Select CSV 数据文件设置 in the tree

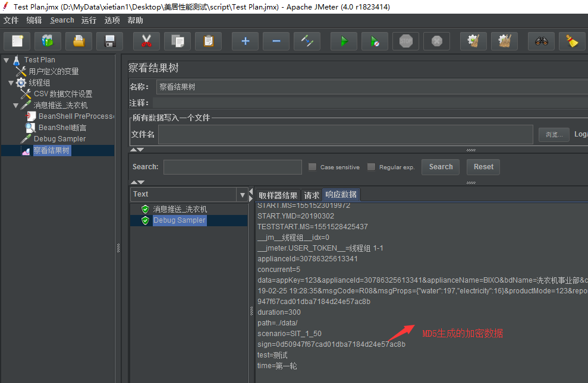[63, 94]
